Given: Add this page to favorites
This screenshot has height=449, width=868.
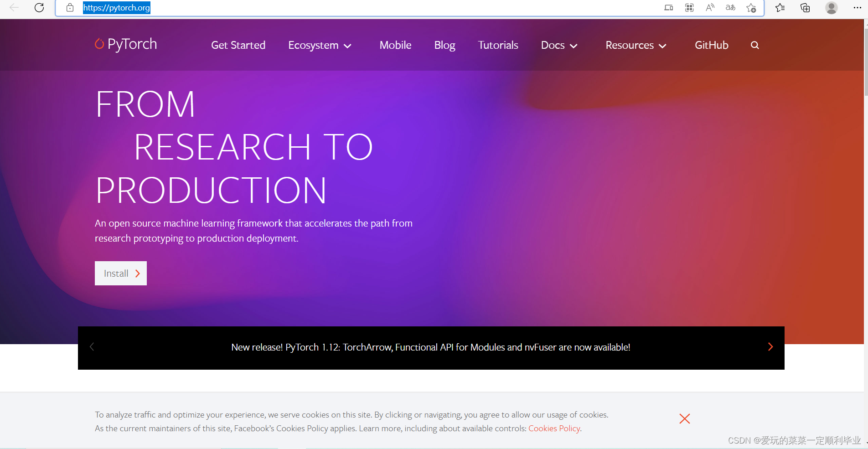Looking at the screenshot, I should (751, 8).
